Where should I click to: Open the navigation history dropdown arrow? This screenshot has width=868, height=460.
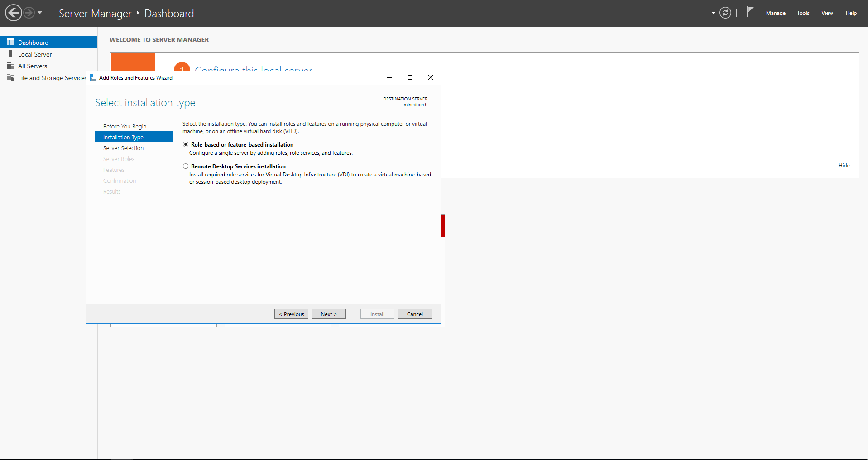[x=40, y=13]
